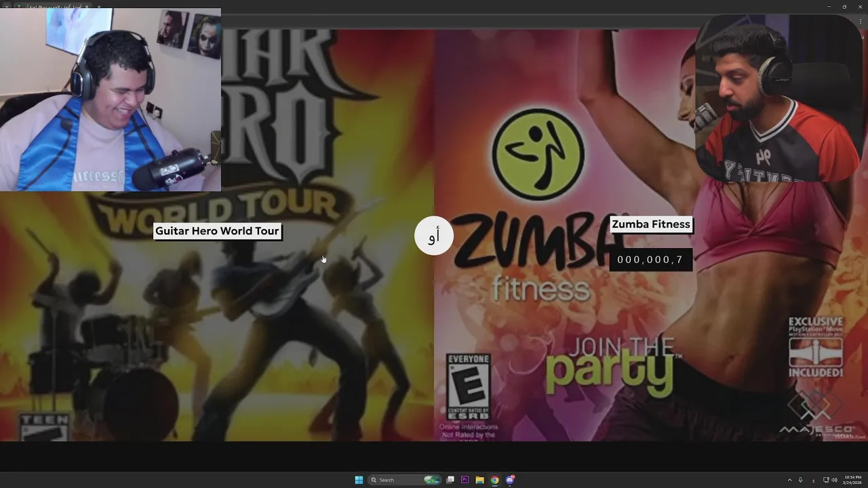
Task: Close the current browser tab
Action: pyautogui.click(x=87, y=7)
